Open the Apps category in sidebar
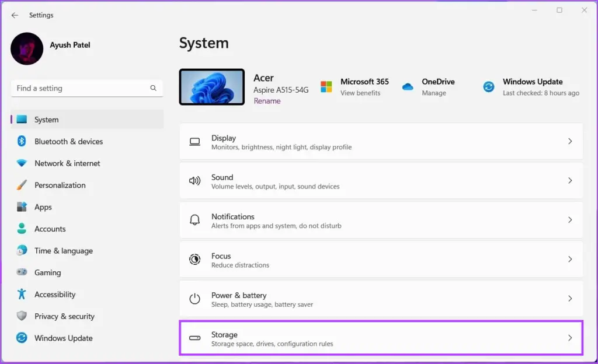Viewport: 598px width, 364px height. pos(43,207)
